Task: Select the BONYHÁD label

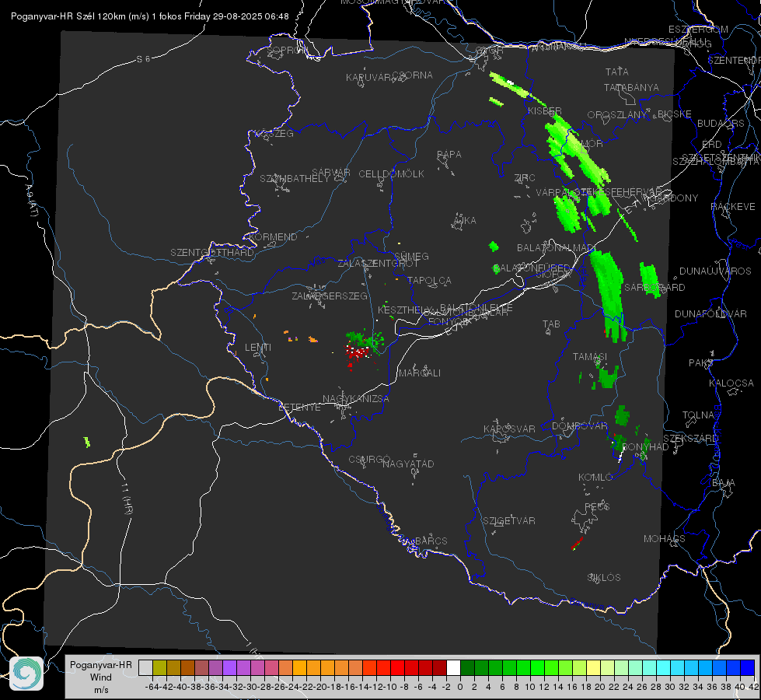Action: pos(645,447)
